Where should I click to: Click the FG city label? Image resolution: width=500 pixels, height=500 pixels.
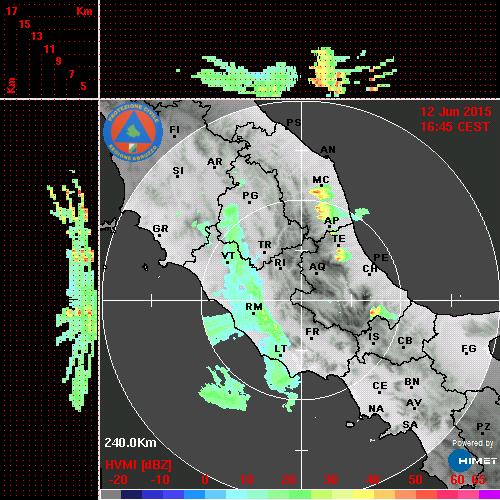469,349
